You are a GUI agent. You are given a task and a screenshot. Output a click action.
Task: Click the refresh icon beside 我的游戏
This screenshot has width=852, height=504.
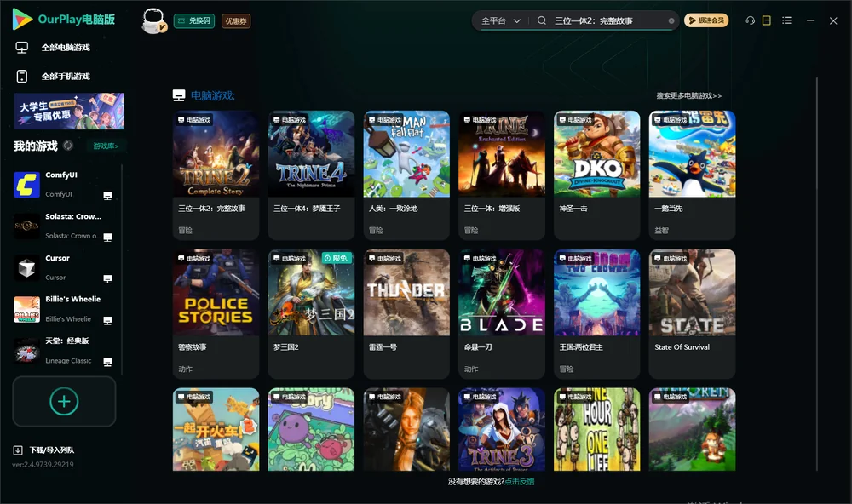(x=68, y=146)
